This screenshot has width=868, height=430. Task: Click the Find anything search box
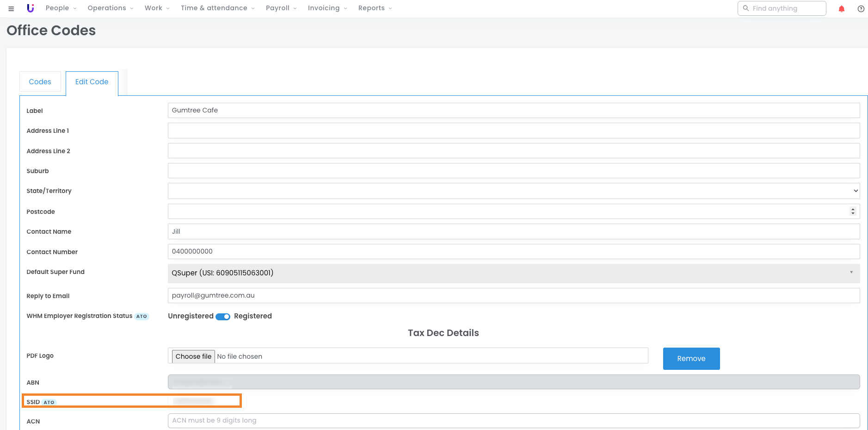(x=782, y=8)
